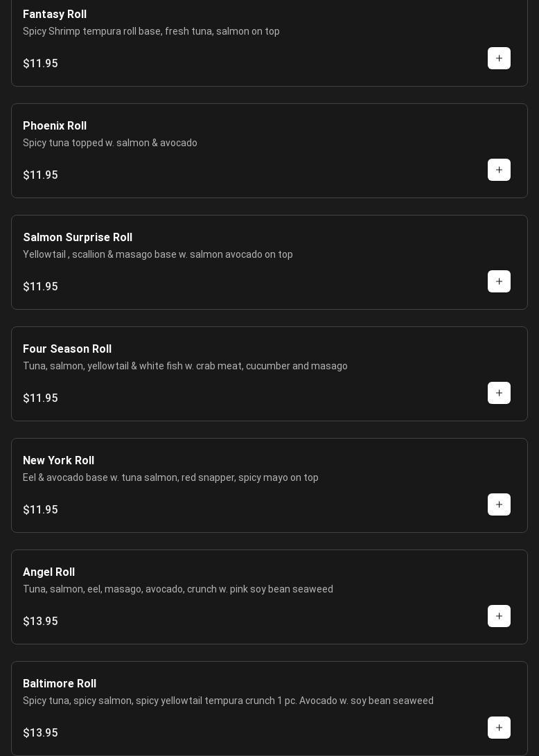Add Angel Roll with plus icon
This screenshot has height=756, width=539.
499,616
